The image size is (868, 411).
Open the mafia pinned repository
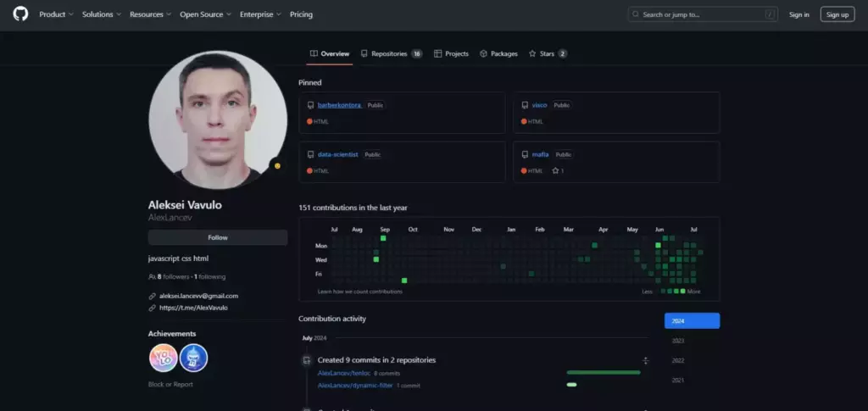point(540,154)
